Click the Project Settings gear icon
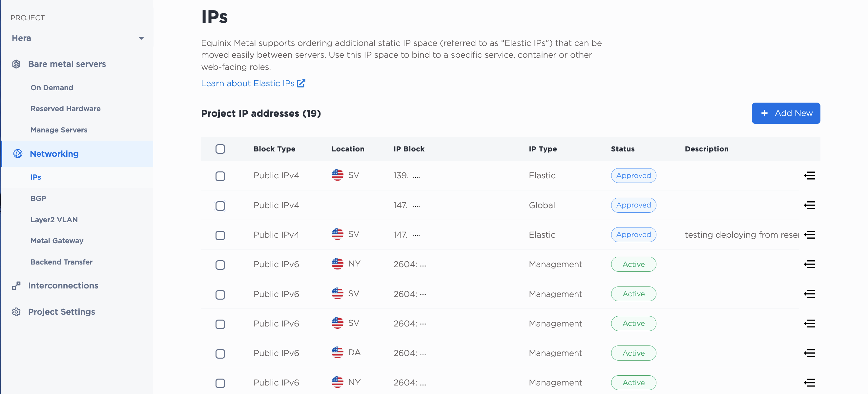This screenshot has width=868, height=394. 16,312
